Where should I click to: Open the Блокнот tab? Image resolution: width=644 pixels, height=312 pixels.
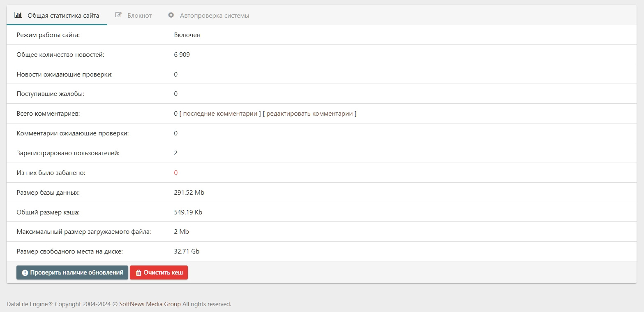(134, 15)
